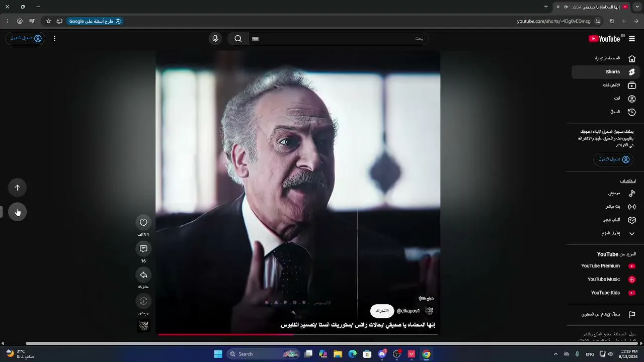Open the media controls toolbar icon
The image size is (644, 362).
(x=32, y=21)
